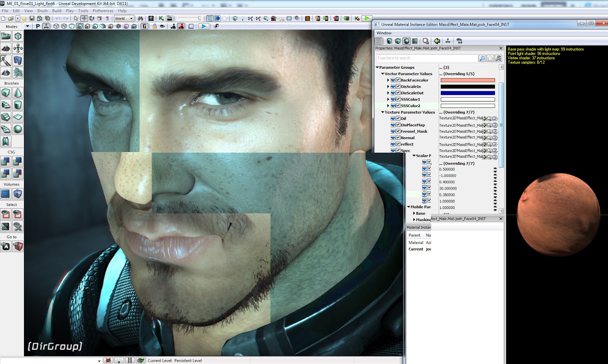Toggle DisScaleOut override checkbox
608x364 pixels.
click(398, 93)
